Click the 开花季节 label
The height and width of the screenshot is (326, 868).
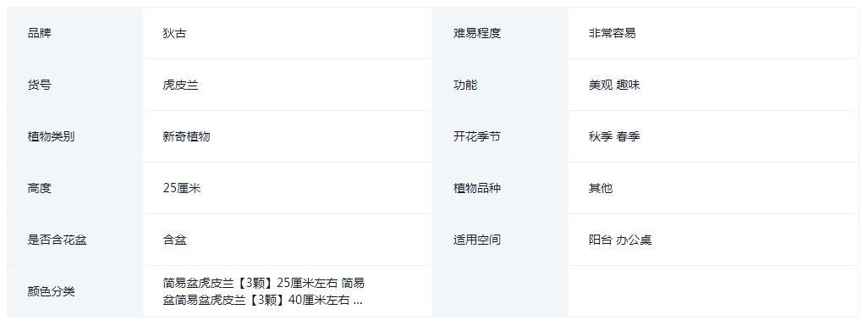pos(476,136)
